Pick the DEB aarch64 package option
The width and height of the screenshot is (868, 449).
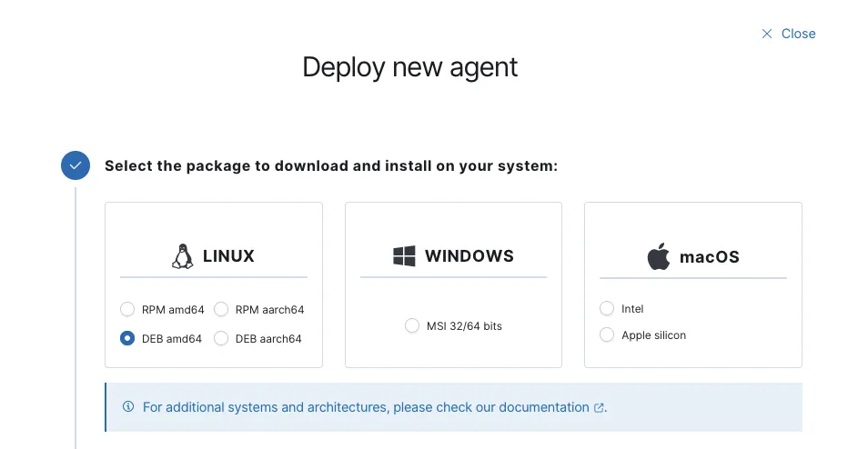[x=221, y=338]
